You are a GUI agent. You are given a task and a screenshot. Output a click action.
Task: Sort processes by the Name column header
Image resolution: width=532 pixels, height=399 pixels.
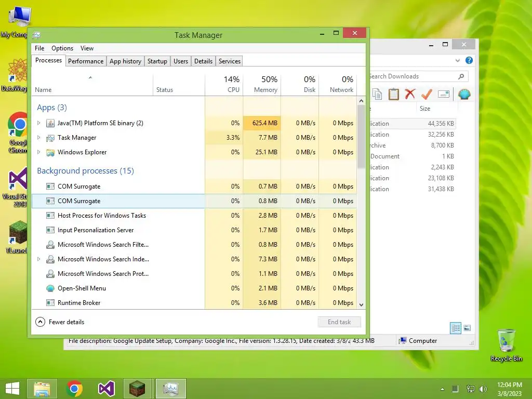coord(92,84)
